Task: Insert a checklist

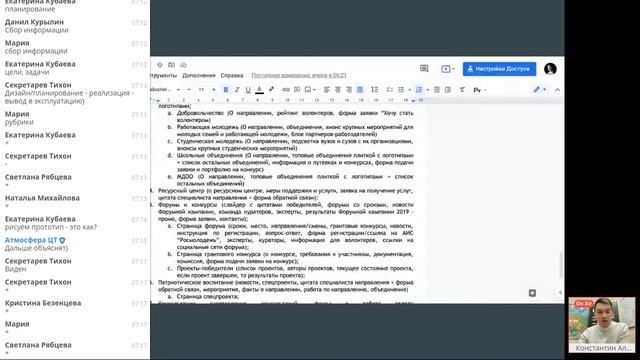Action: 389,90
